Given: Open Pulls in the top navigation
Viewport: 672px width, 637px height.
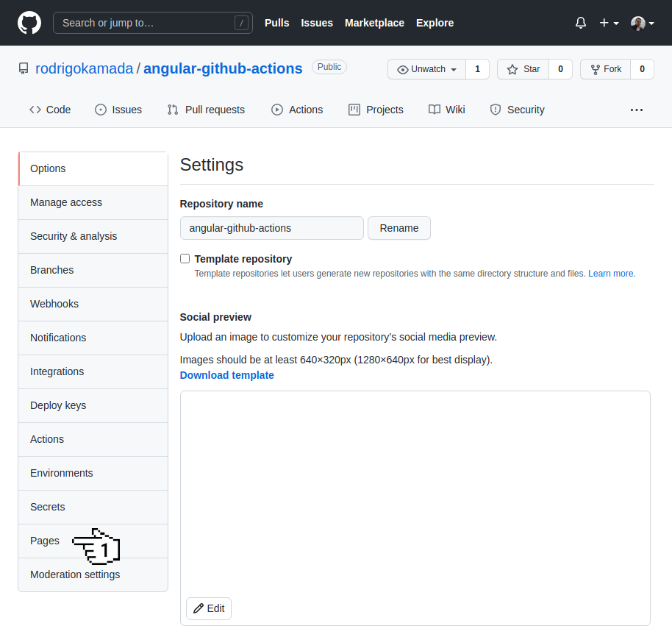Looking at the screenshot, I should (x=277, y=23).
